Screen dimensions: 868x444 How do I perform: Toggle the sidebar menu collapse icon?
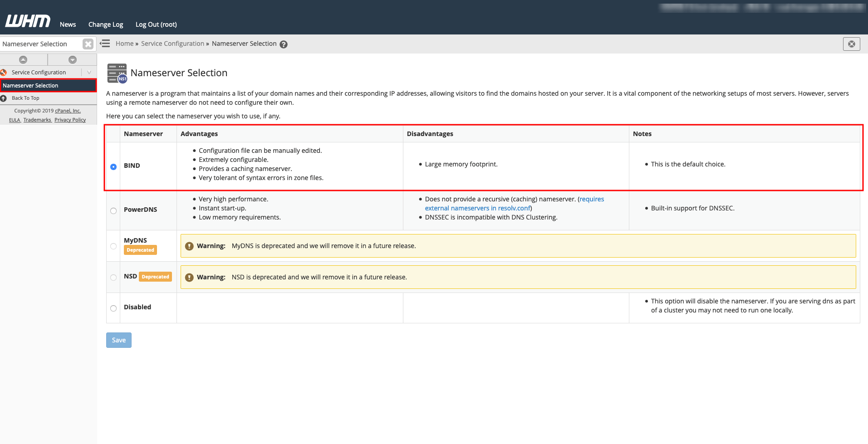105,44
